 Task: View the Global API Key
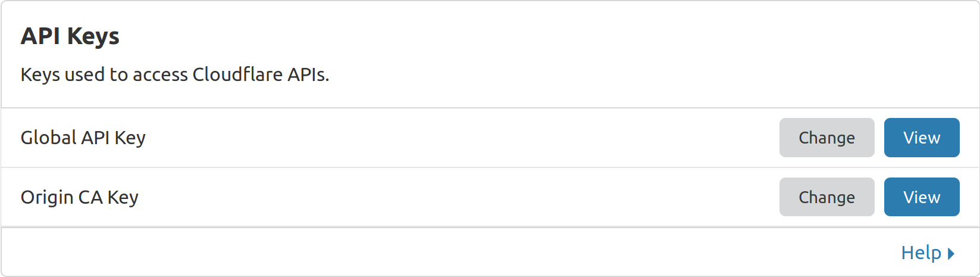click(x=921, y=138)
